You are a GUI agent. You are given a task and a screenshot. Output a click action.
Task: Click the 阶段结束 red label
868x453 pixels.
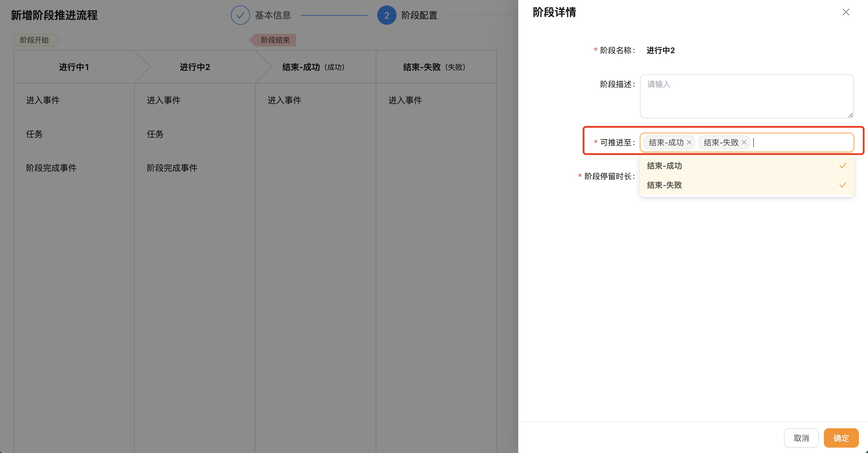pyautogui.click(x=275, y=40)
